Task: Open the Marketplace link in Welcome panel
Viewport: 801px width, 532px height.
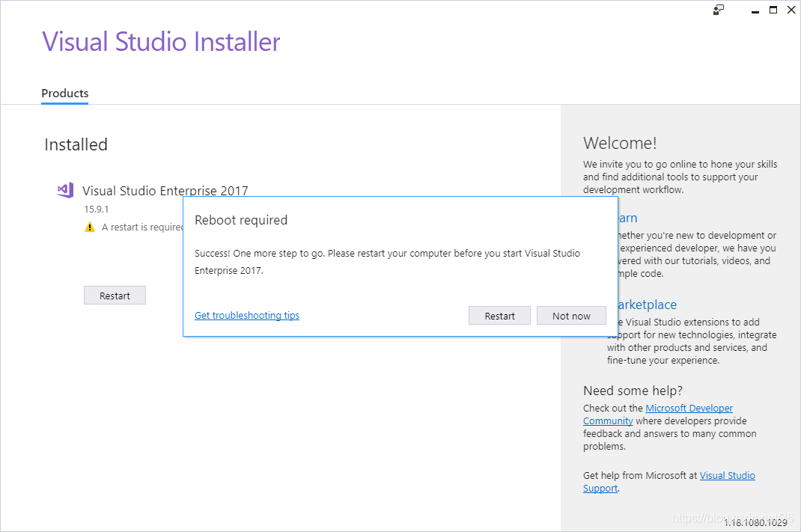Action: click(x=647, y=305)
